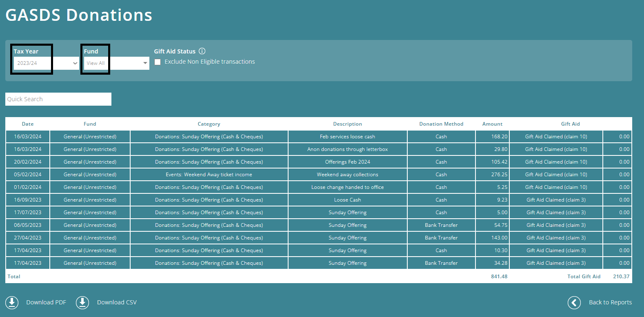This screenshot has width=644, height=317.
Task: Sort by the Gift Aid column header
Action: 570,124
